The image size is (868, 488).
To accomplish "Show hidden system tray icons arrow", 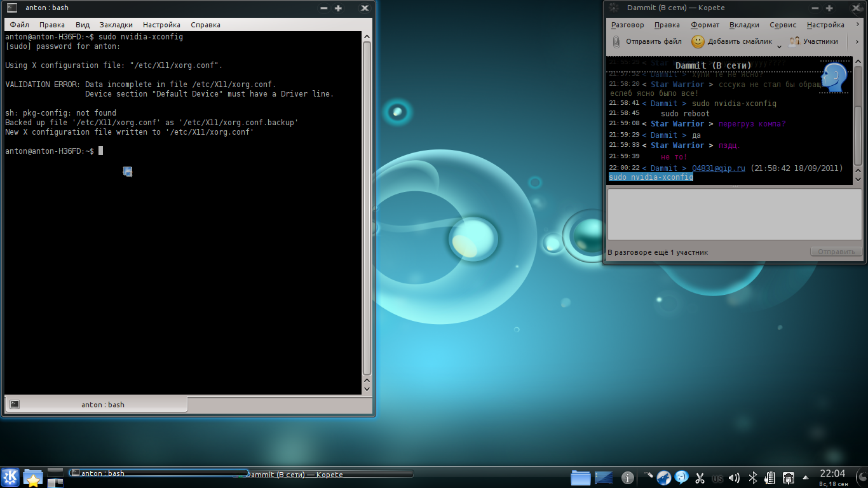I will (806, 478).
